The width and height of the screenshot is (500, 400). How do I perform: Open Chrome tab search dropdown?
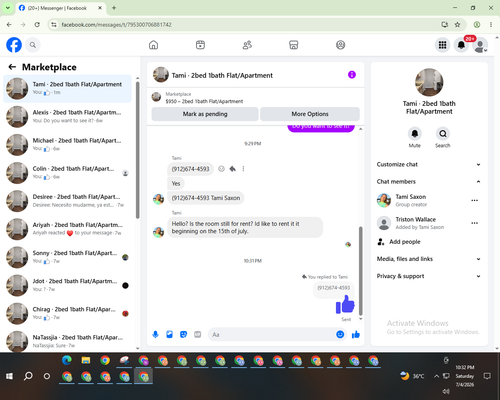[x=8, y=8]
